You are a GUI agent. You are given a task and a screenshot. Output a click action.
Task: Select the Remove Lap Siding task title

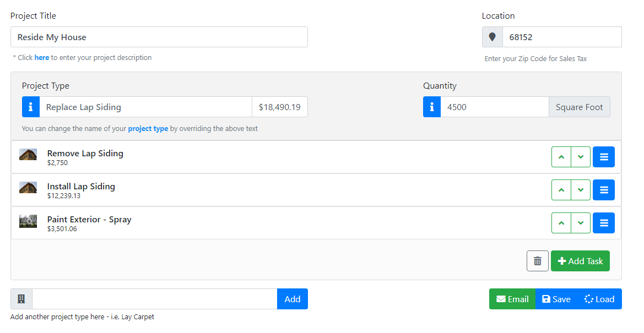coord(85,153)
